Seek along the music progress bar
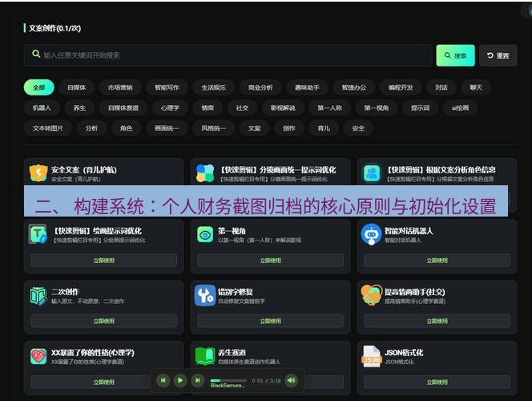 228,380
